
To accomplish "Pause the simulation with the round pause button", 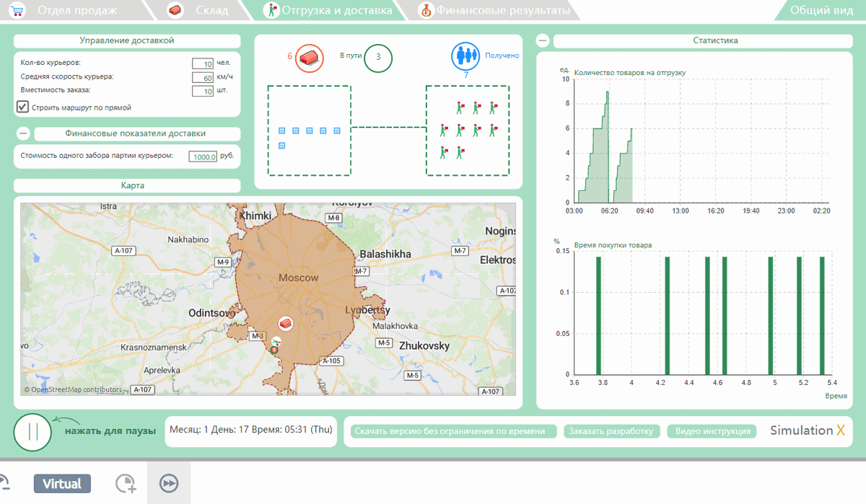I will pyautogui.click(x=32, y=431).
